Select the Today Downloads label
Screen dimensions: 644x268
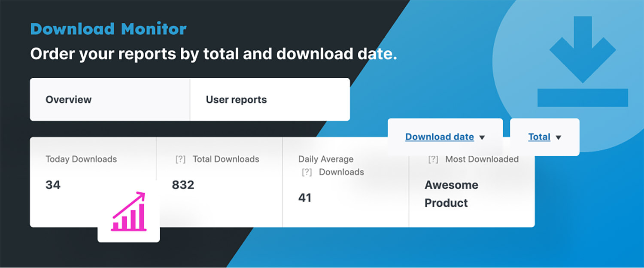(x=81, y=159)
